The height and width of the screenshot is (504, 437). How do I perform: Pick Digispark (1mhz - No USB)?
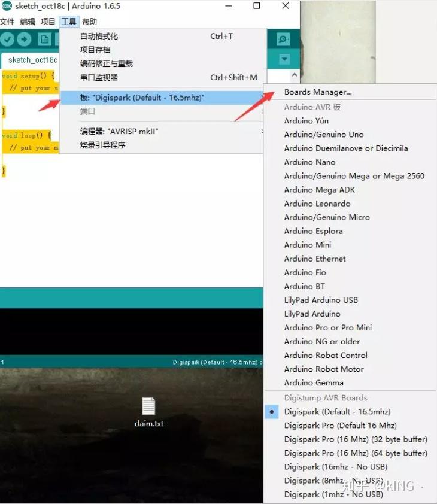tap(350, 494)
